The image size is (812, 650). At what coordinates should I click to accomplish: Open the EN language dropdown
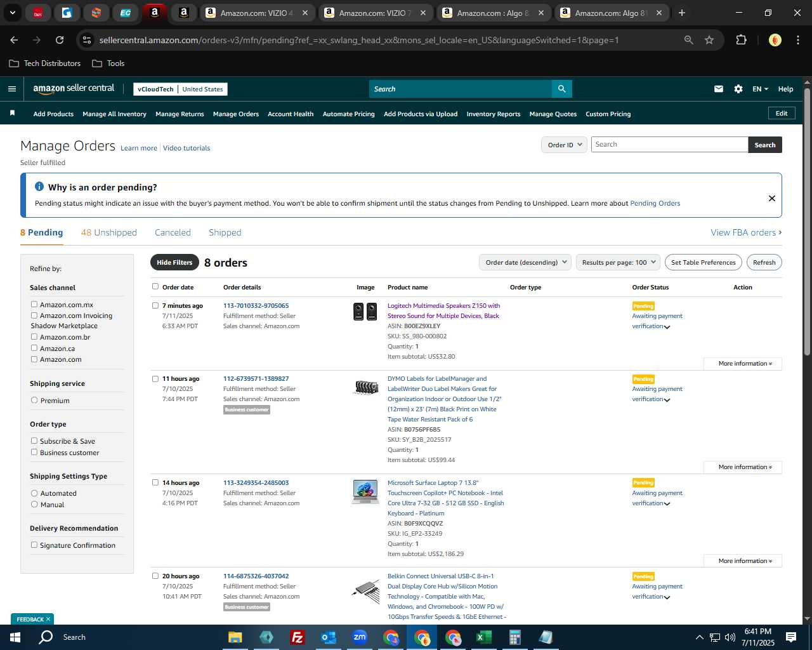pyautogui.click(x=760, y=89)
